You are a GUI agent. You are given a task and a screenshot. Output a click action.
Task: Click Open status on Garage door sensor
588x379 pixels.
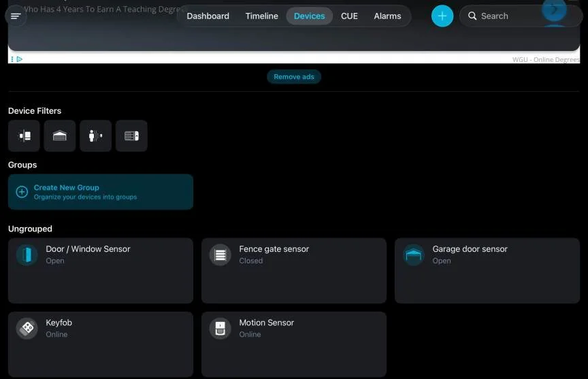442,261
